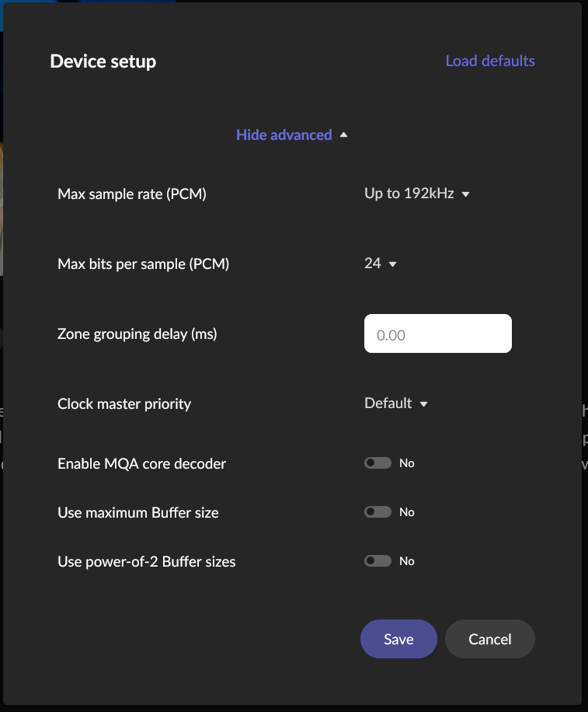Screen dimensions: 588x712
Task: Click the Zone grouping delay (ms) label
Action: (137, 334)
